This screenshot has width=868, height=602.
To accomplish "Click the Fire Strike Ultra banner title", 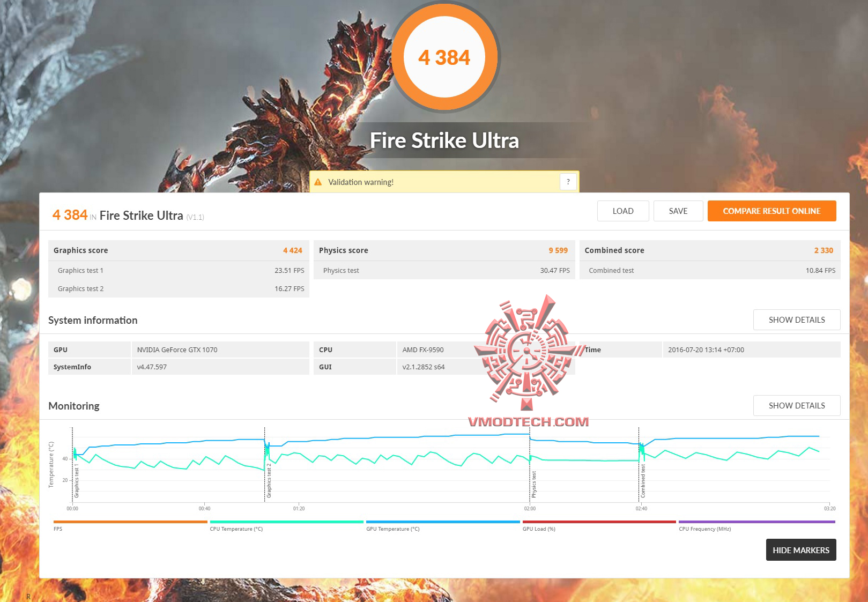I will pyautogui.click(x=444, y=140).
